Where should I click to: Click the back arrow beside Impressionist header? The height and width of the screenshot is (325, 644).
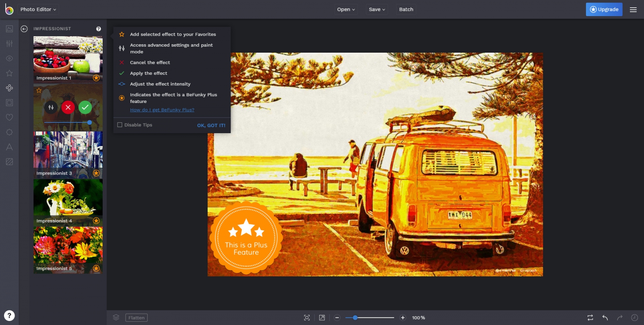[24, 29]
